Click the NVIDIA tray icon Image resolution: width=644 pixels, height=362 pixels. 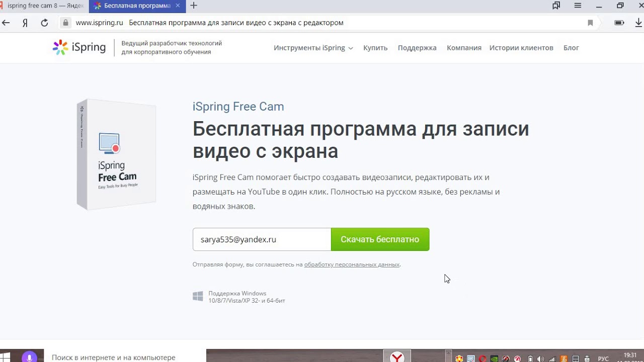494,358
